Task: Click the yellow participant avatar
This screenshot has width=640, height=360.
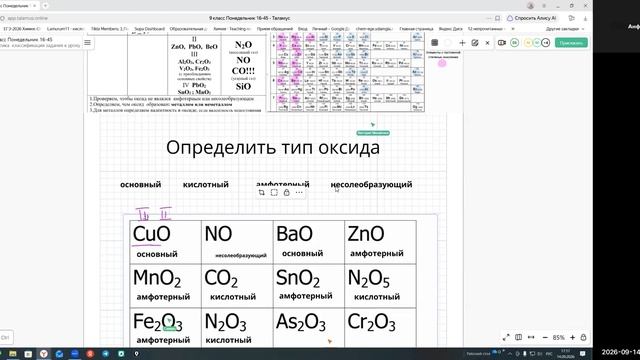Action: [x=528, y=42]
